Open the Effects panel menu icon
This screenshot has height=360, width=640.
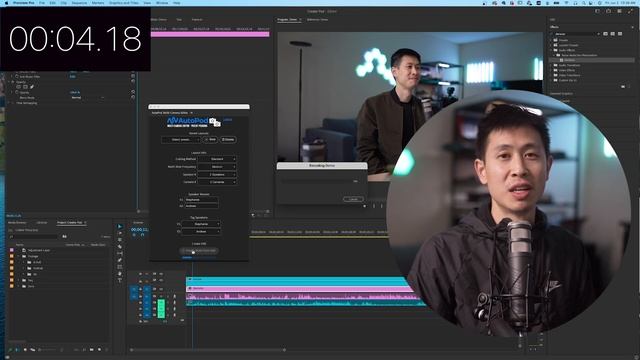pos(633,27)
